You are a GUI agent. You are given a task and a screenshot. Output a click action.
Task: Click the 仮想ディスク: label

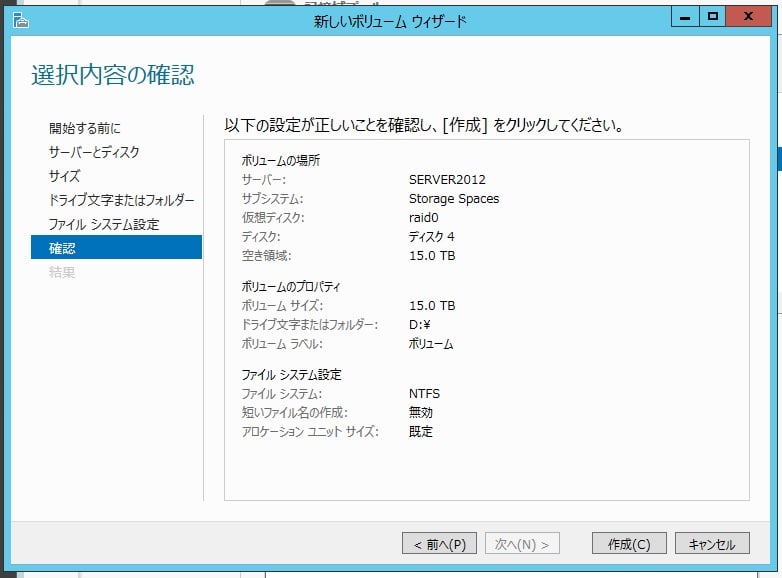273,217
